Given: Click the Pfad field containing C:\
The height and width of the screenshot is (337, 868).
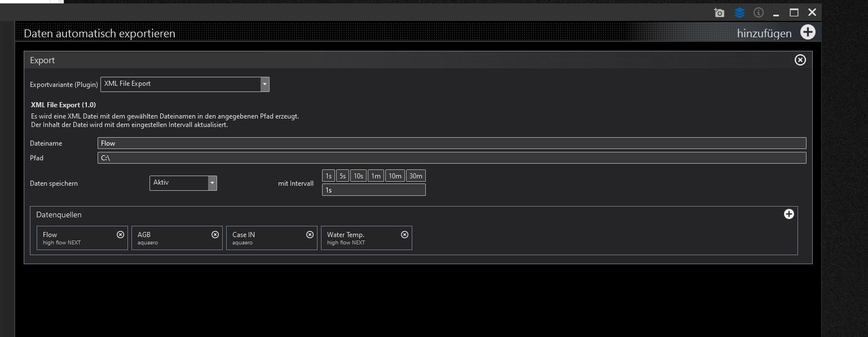Looking at the screenshot, I should (x=452, y=158).
